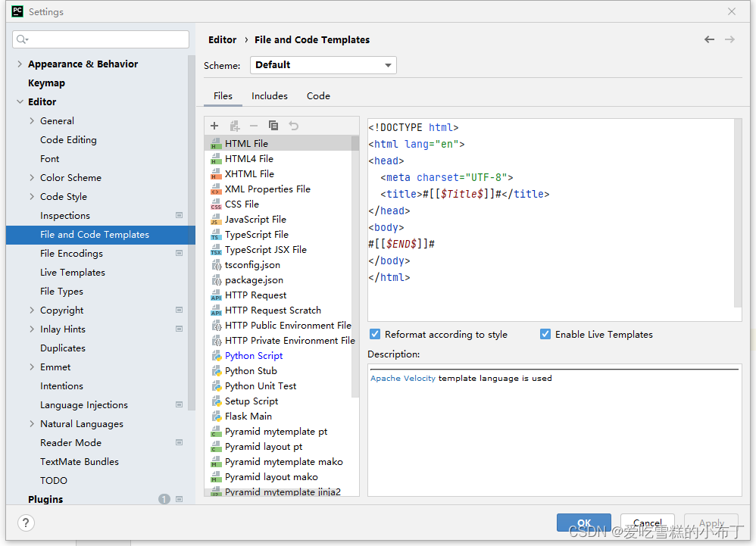
Task: Go forward using the right arrow
Action: (x=729, y=39)
